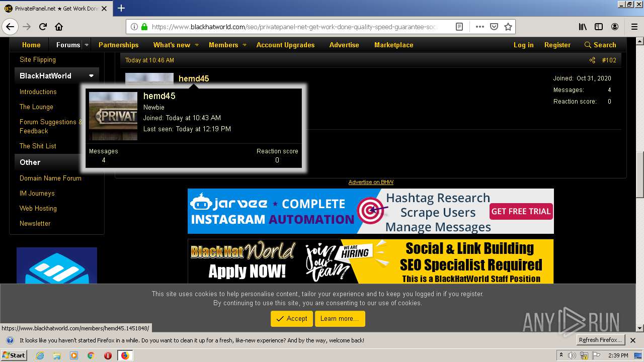The height and width of the screenshot is (362, 644).
Task: Show hidden tray icons arrow
Action: (x=561, y=355)
